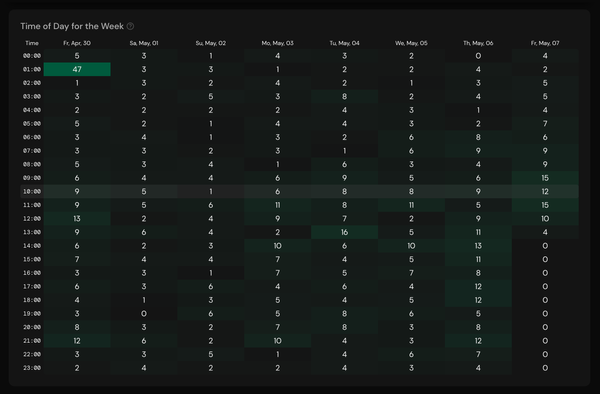Viewport: 600px width, 394px height.
Task: Click the 10 cell for Fr May 07 at 12:00
Action: [545, 218]
